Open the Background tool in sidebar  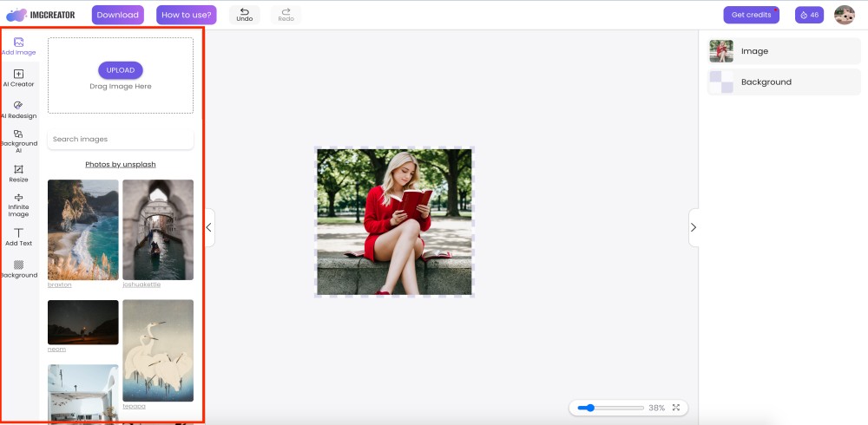pyautogui.click(x=19, y=269)
